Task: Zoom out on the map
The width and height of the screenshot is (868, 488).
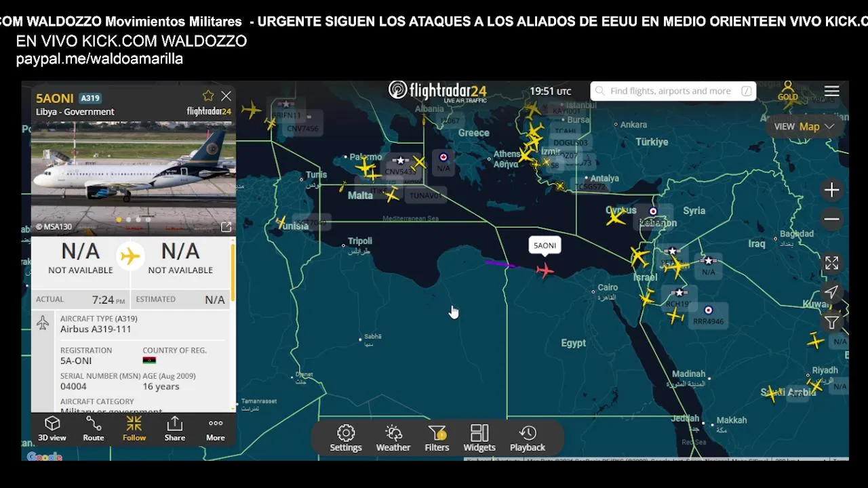Action: pyautogui.click(x=831, y=220)
